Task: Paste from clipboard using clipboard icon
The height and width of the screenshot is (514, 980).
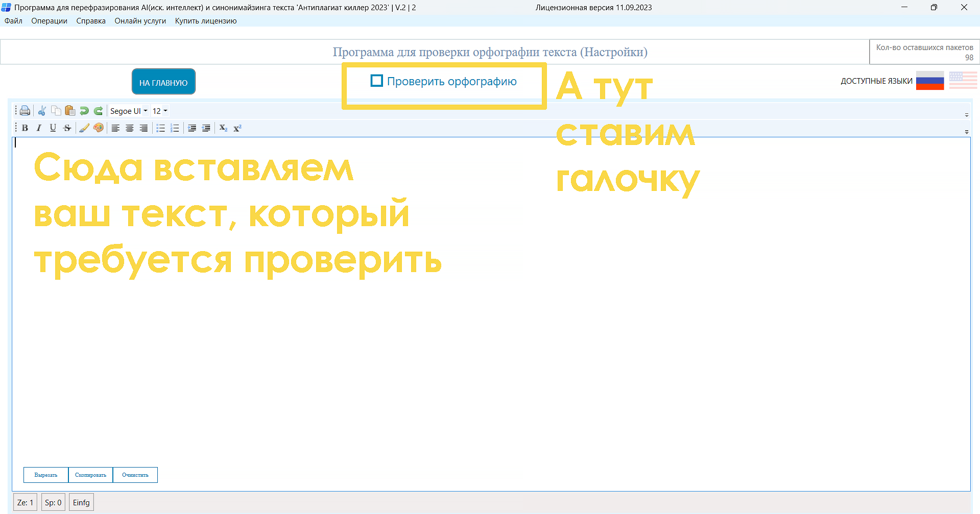Action: point(70,111)
